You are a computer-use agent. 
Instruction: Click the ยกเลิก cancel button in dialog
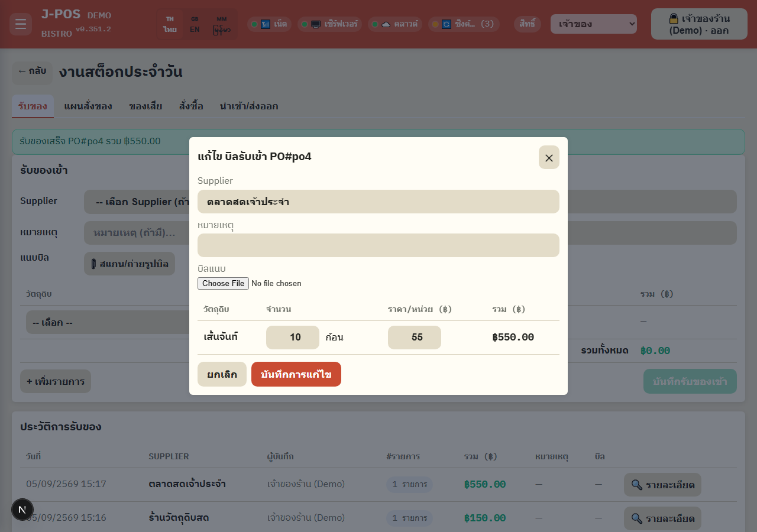(222, 374)
